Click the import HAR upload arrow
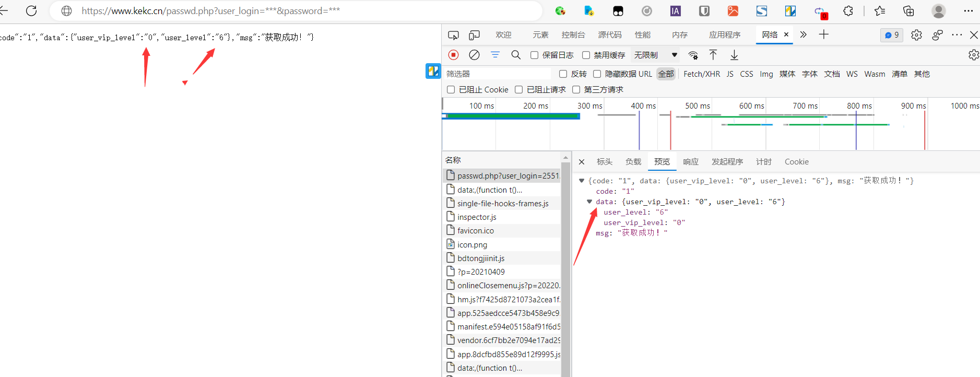The image size is (980, 377). [x=713, y=55]
